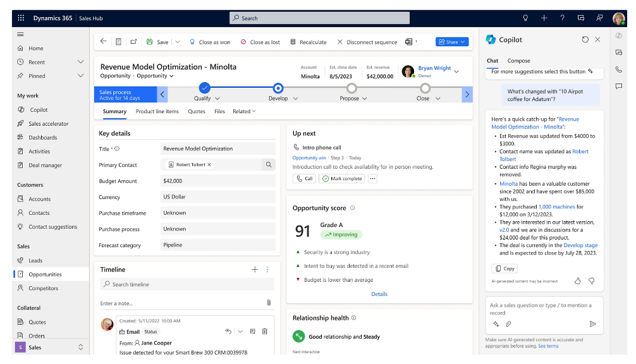Open the Product line items tab
636x364 pixels.
tap(157, 111)
